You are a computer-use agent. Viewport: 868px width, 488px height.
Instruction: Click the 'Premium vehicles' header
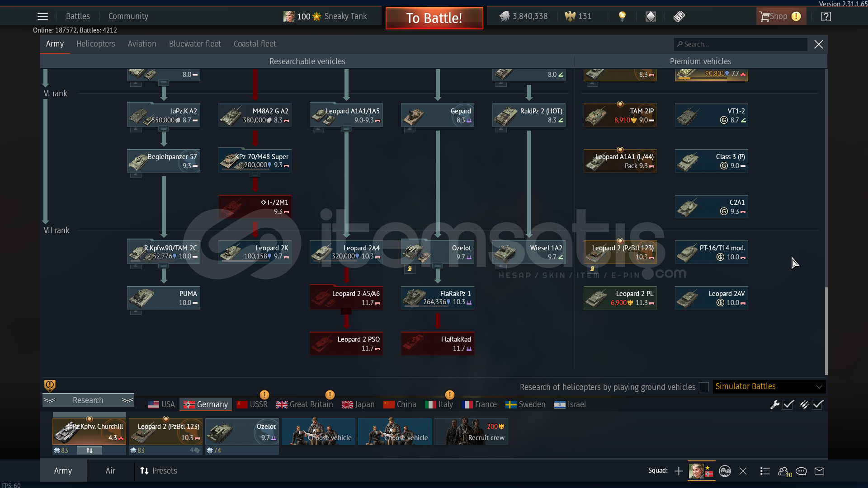(x=700, y=61)
